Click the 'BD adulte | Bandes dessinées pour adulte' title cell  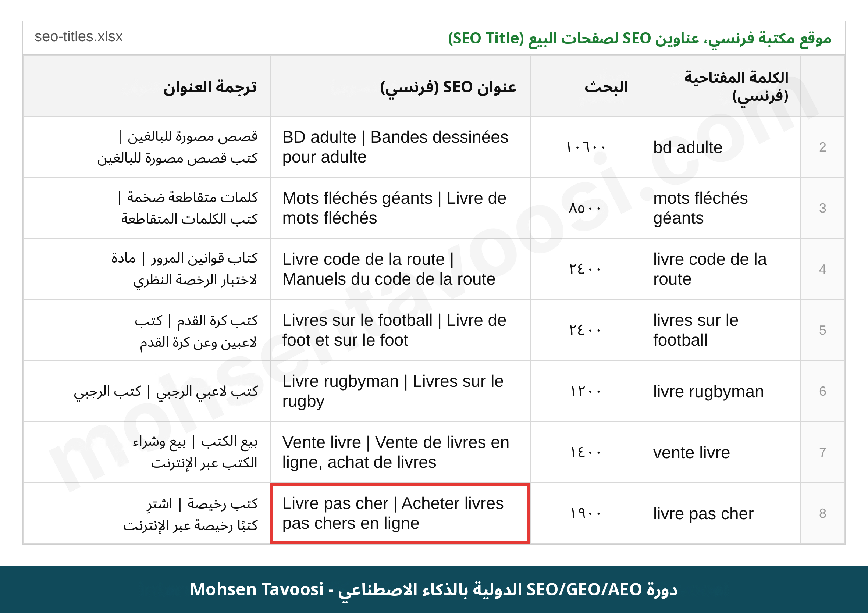tap(401, 147)
